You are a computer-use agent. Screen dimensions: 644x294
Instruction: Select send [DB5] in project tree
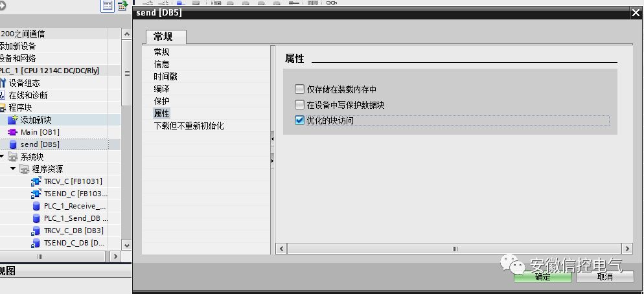tap(40, 144)
